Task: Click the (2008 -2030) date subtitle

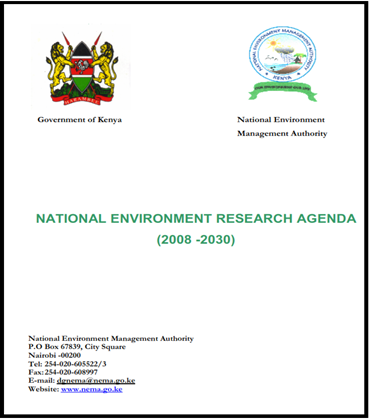Action: pos(196,239)
